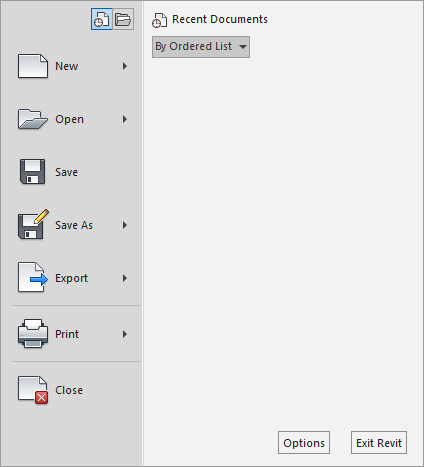Click the Open folder icon

[33, 119]
